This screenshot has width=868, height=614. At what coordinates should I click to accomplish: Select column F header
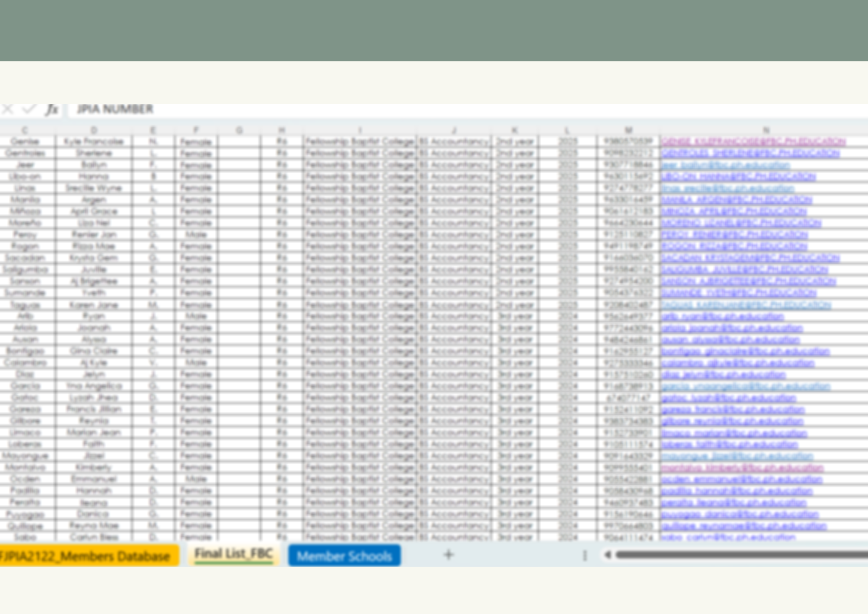coord(196,130)
